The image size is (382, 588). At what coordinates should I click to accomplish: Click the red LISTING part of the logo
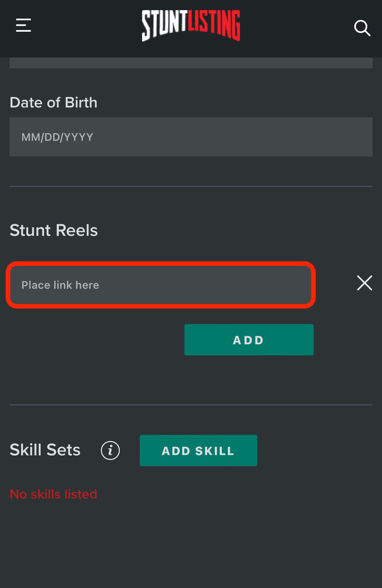pyautogui.click(x=214, y=25)
